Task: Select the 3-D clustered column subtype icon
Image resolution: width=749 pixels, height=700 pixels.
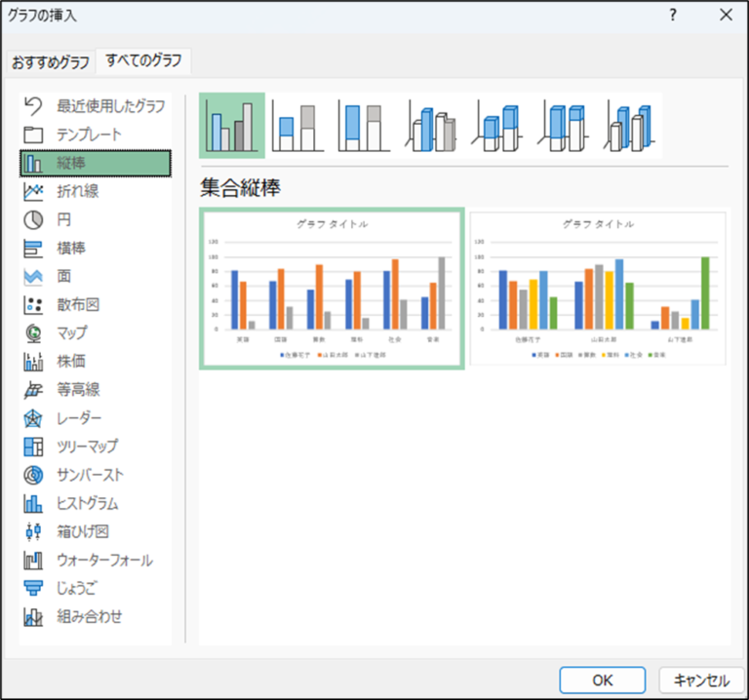Action: [x=431, y=126]
